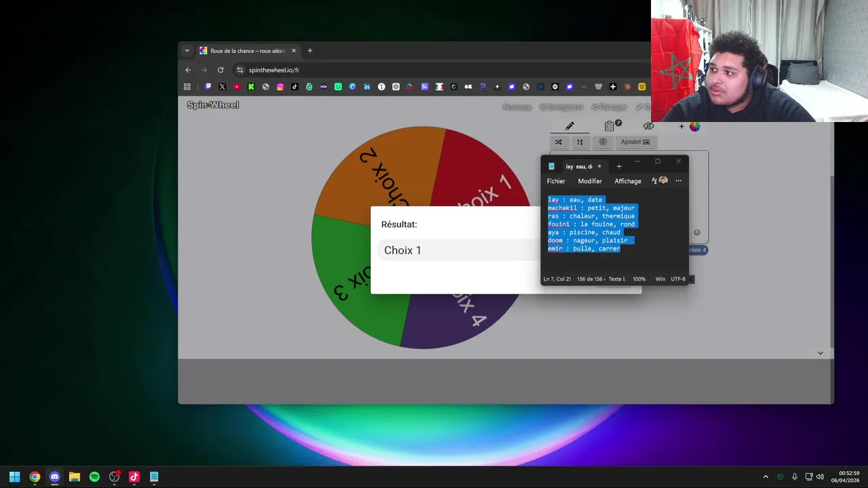Toggle the crossed-eye hide entries icon

pos(648,126)
